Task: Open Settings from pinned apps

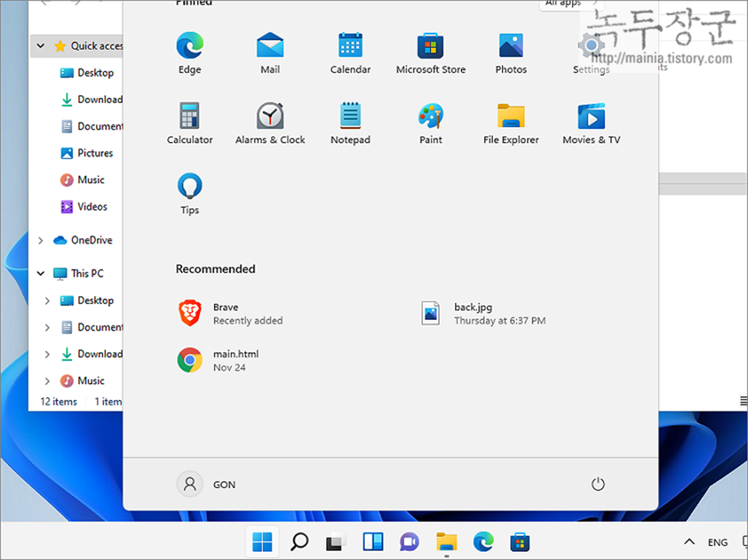Action: (x=591, y=54)
